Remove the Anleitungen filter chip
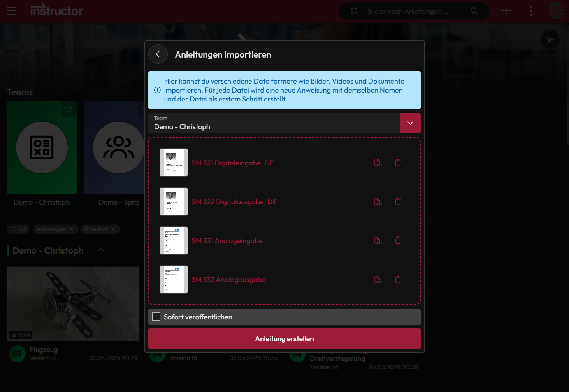 [71, 229]
